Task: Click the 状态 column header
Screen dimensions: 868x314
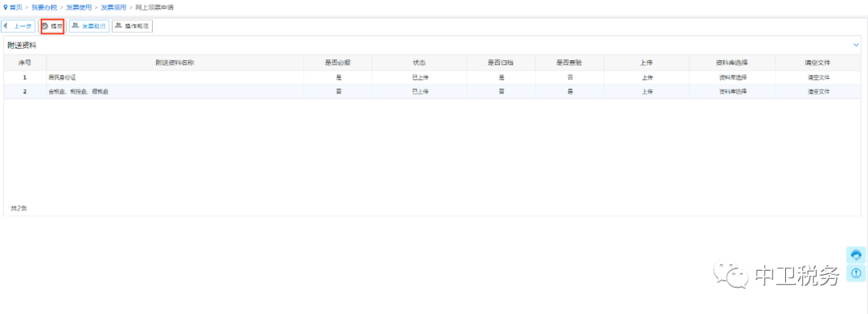Action: click(x=419, y=63)
